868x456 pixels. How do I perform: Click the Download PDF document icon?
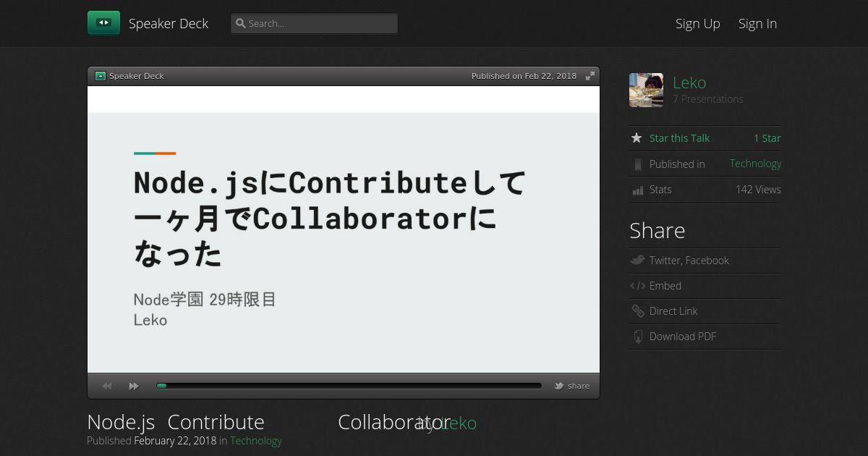638,337
